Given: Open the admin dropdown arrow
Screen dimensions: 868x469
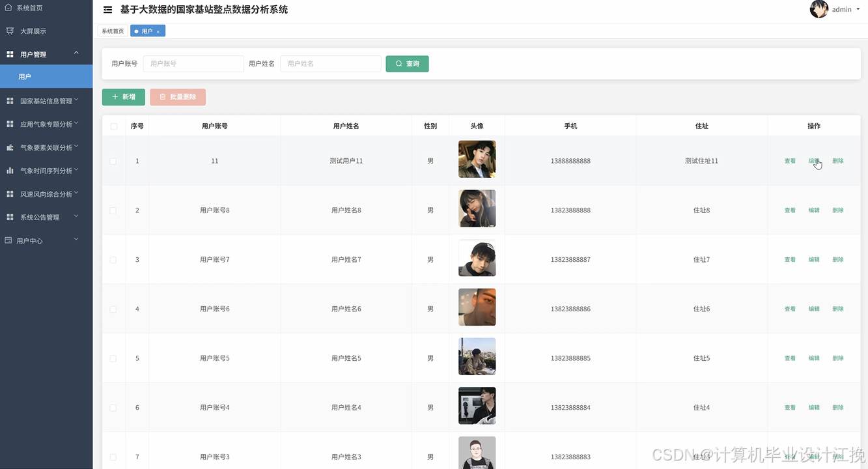Looking at the screenshot, I should (858, 10).
